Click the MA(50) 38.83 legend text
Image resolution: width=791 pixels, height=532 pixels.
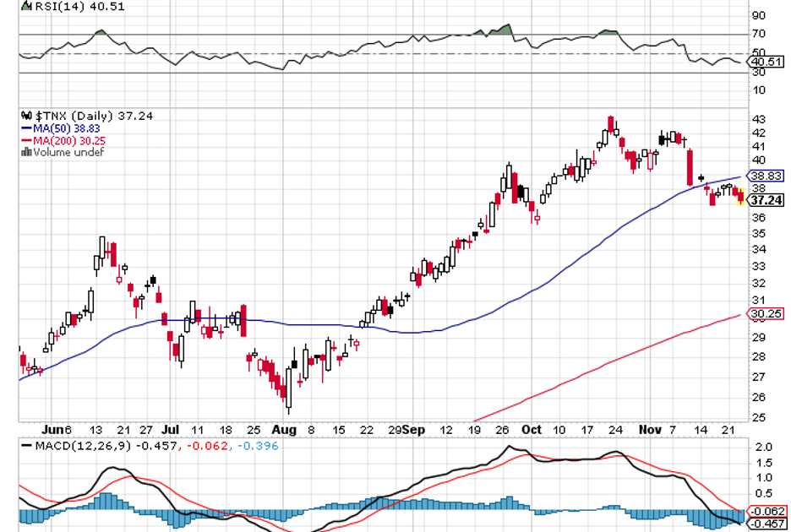[x=66, y=128]
